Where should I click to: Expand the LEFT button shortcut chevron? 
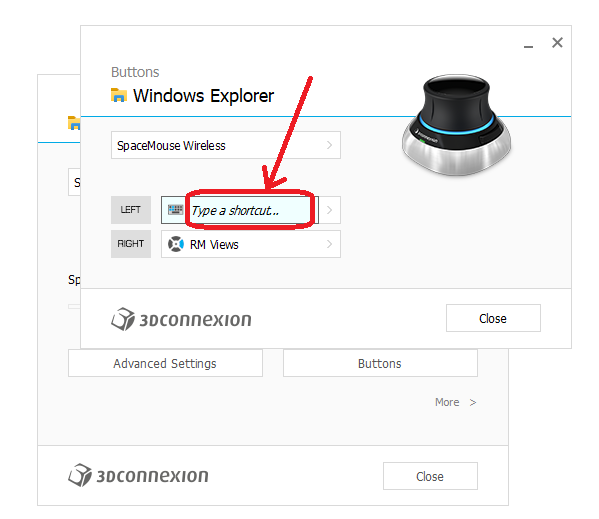(x=329, y=210)
